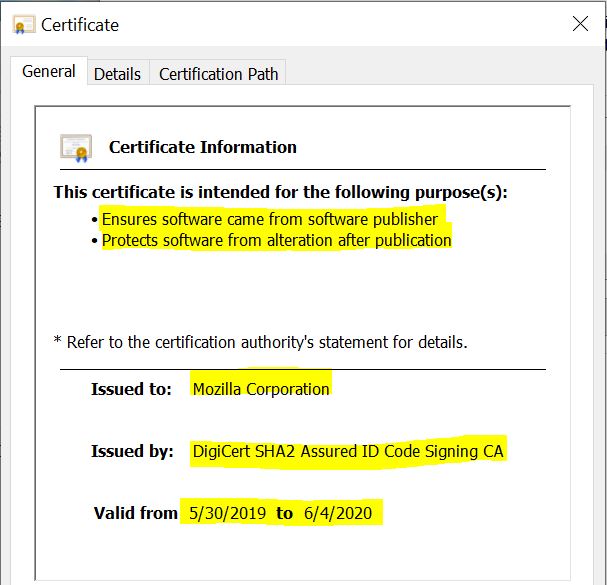Click the 'Valid from' label
Screen dimensions: 607x585
[x=135, y=513]
